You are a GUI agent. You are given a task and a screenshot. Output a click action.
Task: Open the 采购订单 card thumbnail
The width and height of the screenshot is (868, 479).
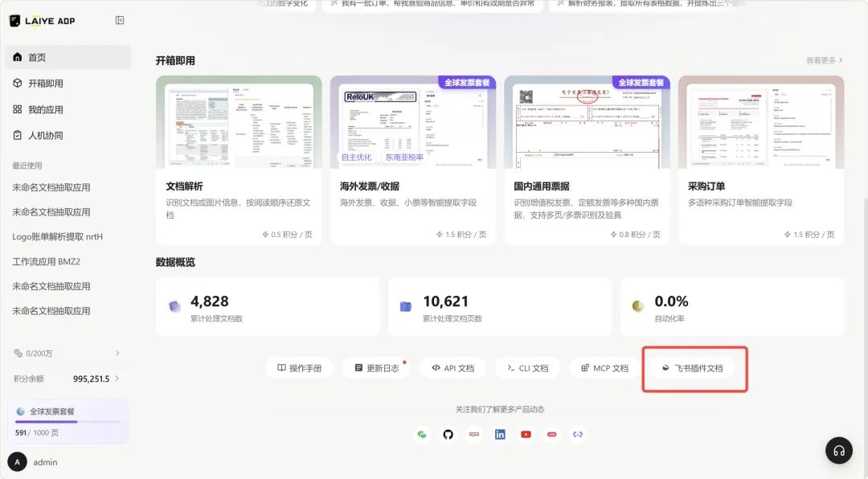(x=761, y=122)
